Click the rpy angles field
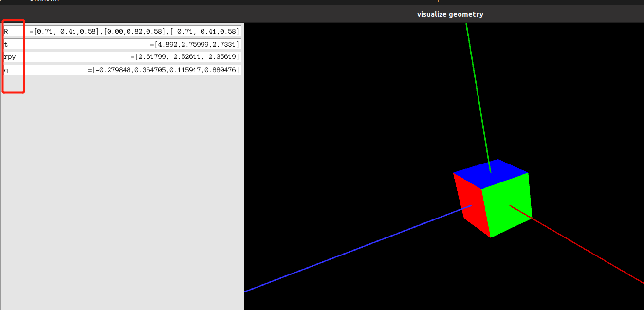 pyautogui.click(x=122, y=57)
